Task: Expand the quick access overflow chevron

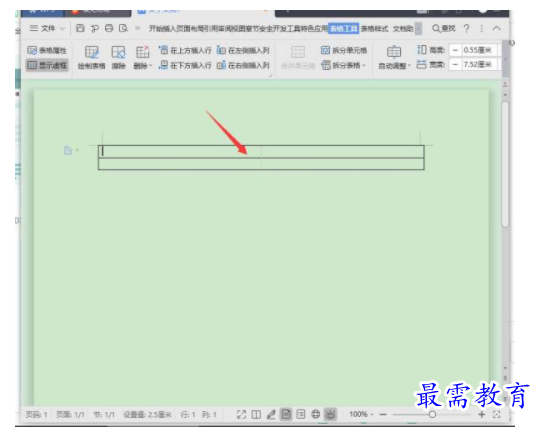Action: (138, 28)
